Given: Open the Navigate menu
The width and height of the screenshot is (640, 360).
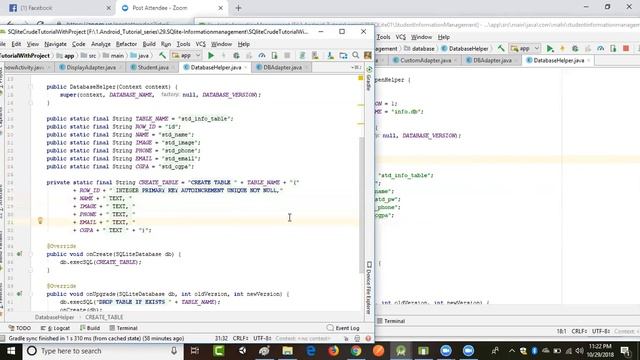Looking at the screenshot, I should 56,44.
